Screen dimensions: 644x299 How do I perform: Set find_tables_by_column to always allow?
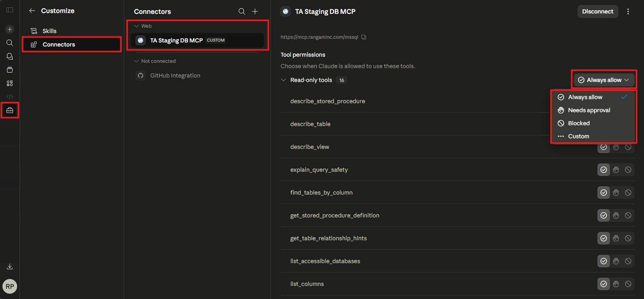[x=604, y=193]
